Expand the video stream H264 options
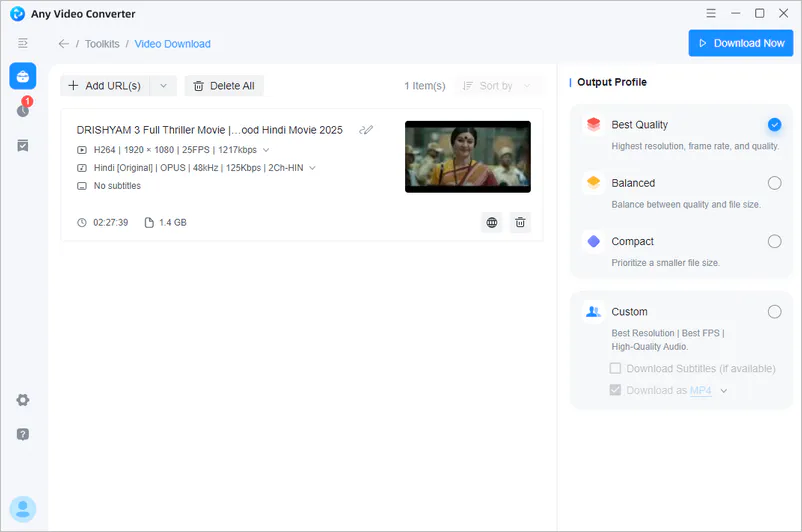 [266, 150]
